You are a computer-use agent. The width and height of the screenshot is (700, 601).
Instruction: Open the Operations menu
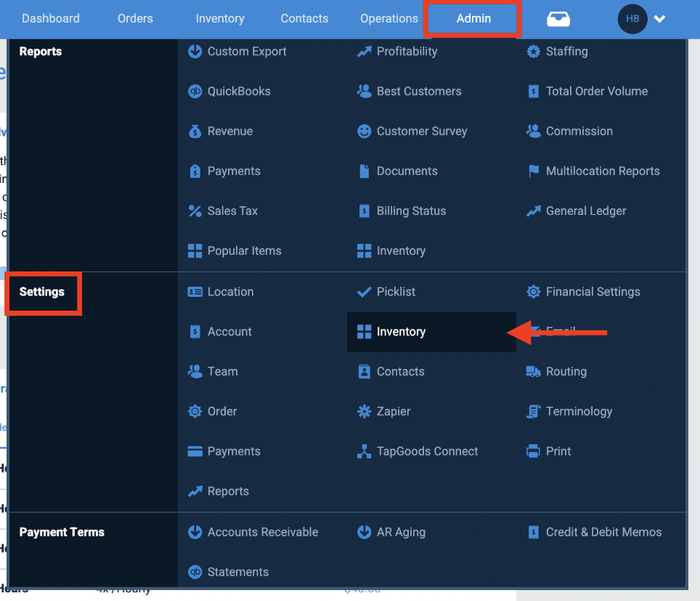[389, 19]
